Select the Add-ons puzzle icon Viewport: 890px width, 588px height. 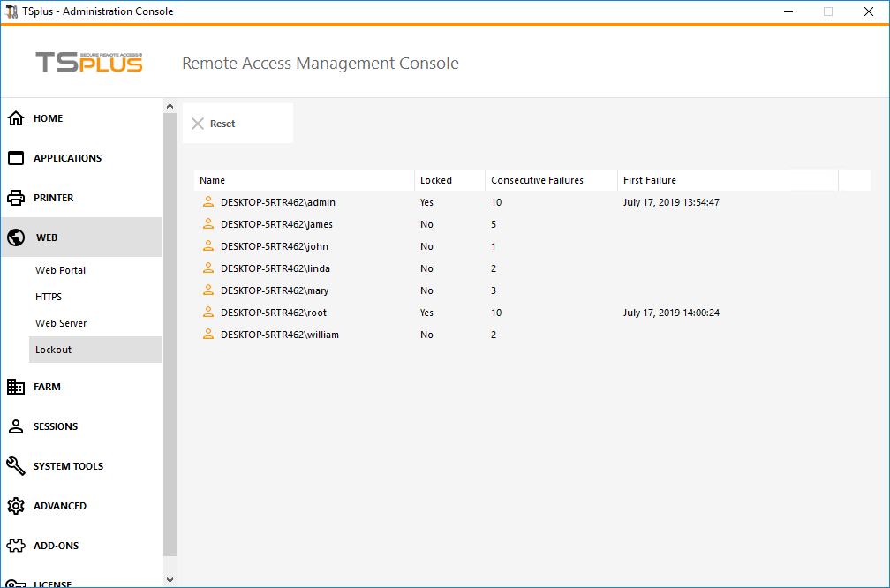coord(15,546)
